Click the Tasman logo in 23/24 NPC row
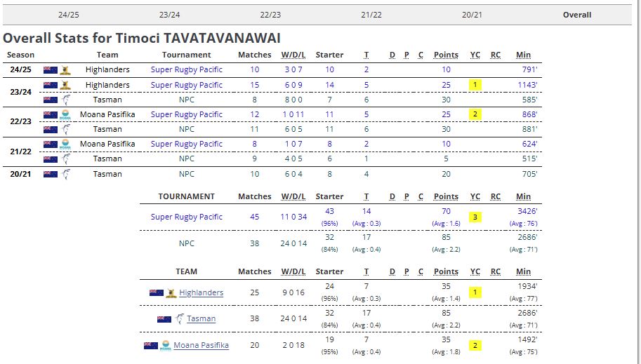This screenshot has width=641, height=364. pyautogui.click(x=66, y=100)
